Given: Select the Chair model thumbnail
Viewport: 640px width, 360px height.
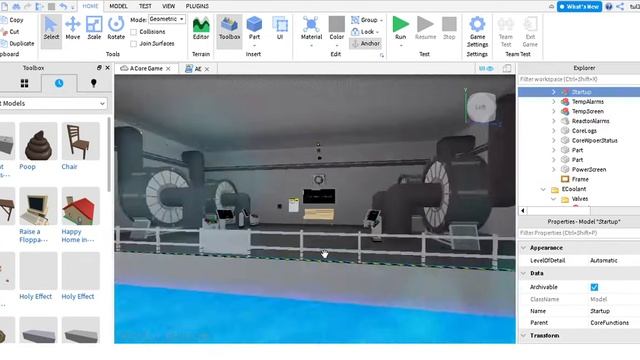Looking at the screenshot, I should [x=80, y=141].
